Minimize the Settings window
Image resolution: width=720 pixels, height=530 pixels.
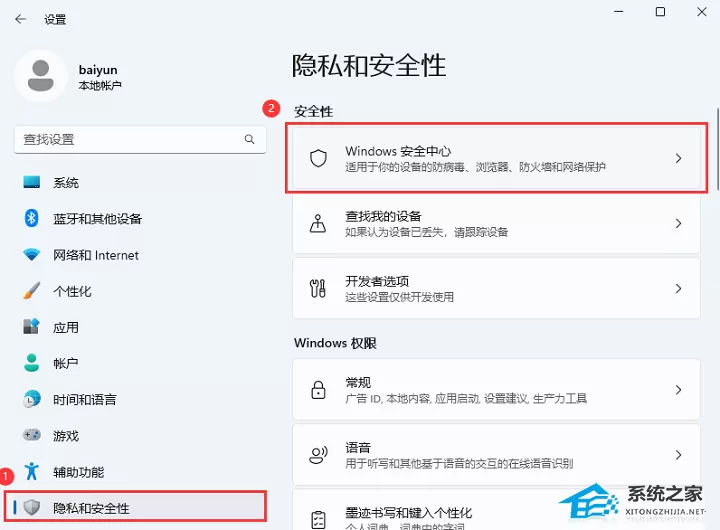[619, 11]
